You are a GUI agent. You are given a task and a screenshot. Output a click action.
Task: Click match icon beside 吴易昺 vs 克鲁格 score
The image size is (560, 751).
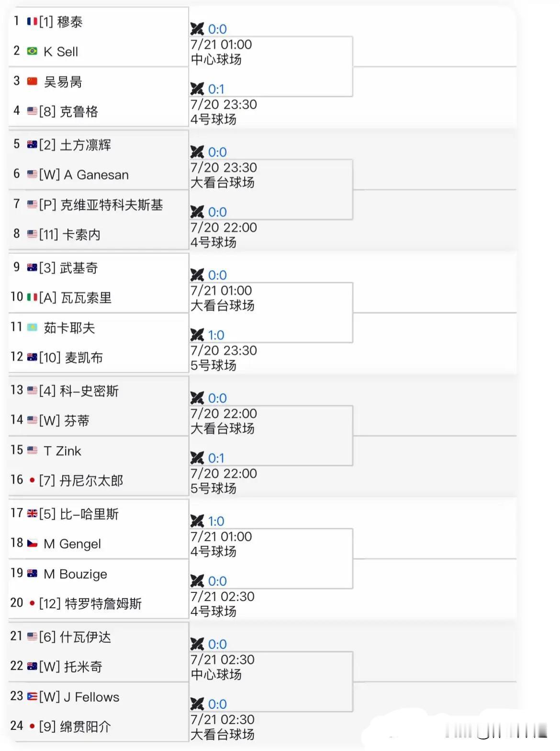pyautogui.click(x=197, y=89)
